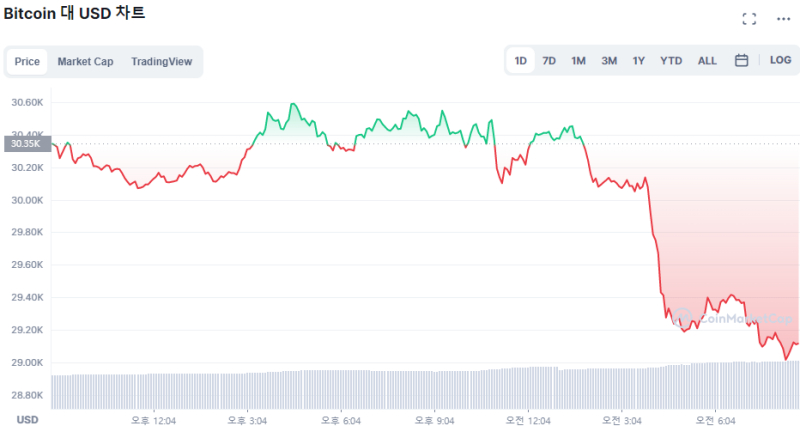800x426 pixels.
Task: Open the calendar date range picker
Action: (x=741, y=60)
